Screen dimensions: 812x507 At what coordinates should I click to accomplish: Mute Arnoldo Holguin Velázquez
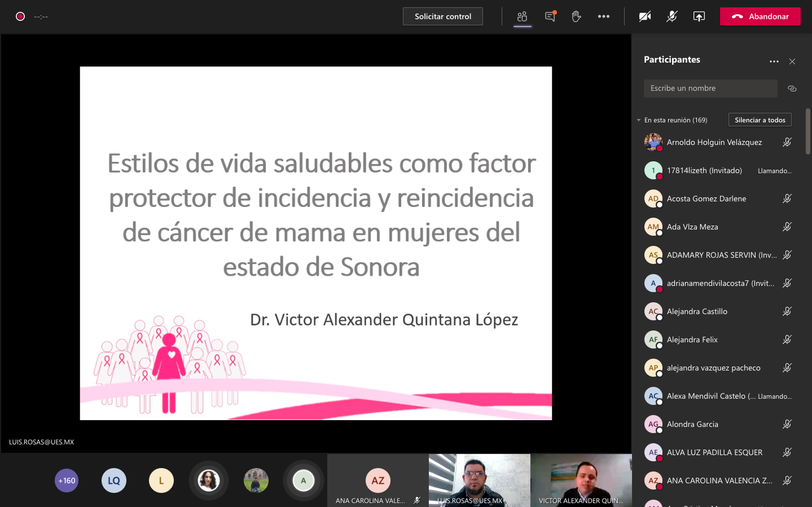787,142
